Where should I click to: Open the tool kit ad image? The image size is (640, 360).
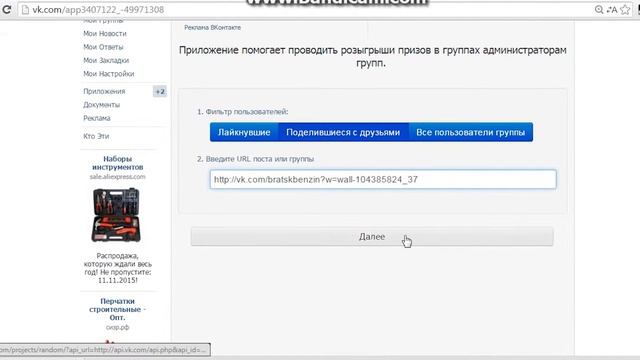pyautogui.click(x=116, y=215)
